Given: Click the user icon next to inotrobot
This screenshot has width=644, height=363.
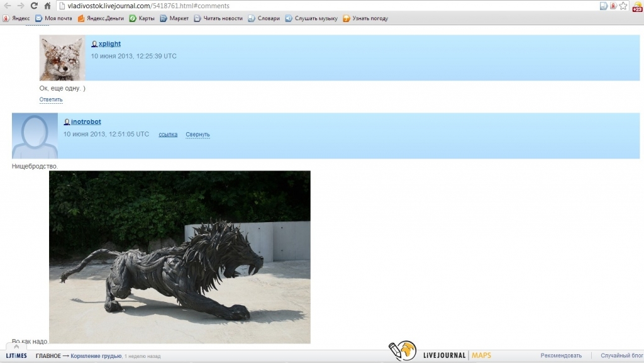Looking at the screenshot, I should [x=67, y=122].
